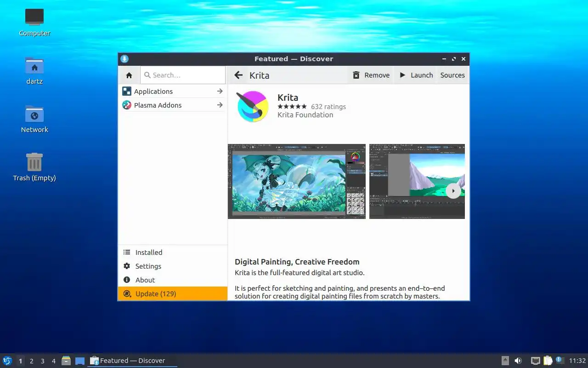Click the clock showing 11:32
The image size is (588, 368).
[577, 361]
